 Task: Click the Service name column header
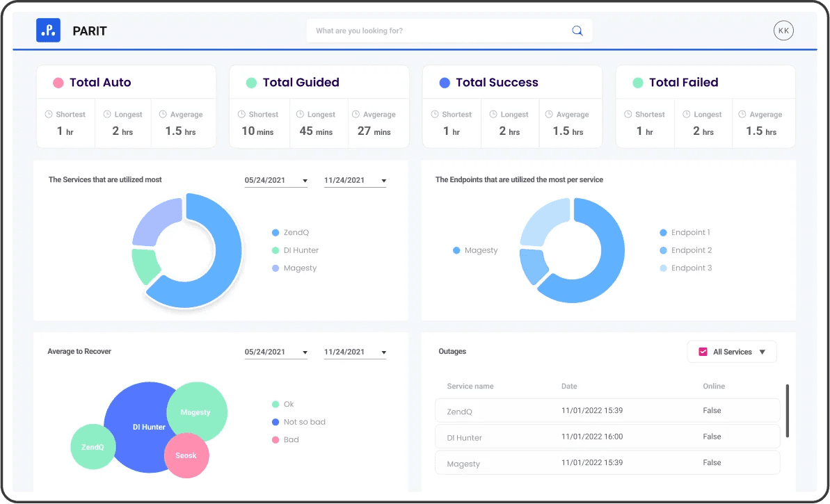[470, 386]
